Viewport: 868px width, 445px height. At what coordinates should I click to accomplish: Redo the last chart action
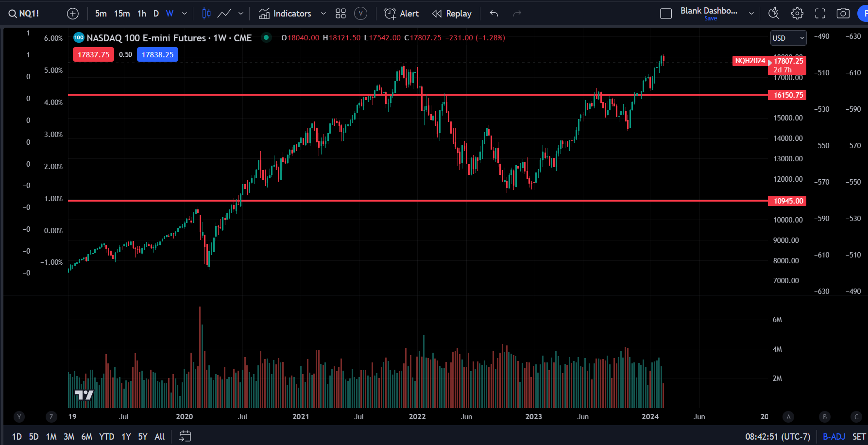(517, 14)
